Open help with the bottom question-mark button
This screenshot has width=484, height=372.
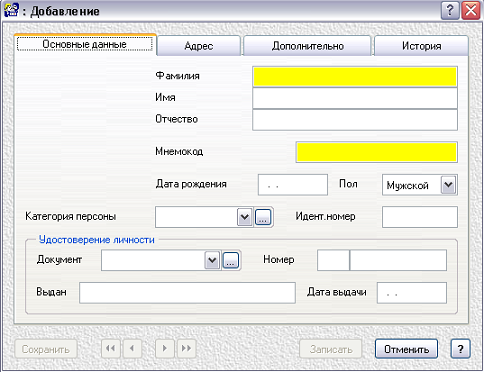pyautogui.click(x=460, y=349)
